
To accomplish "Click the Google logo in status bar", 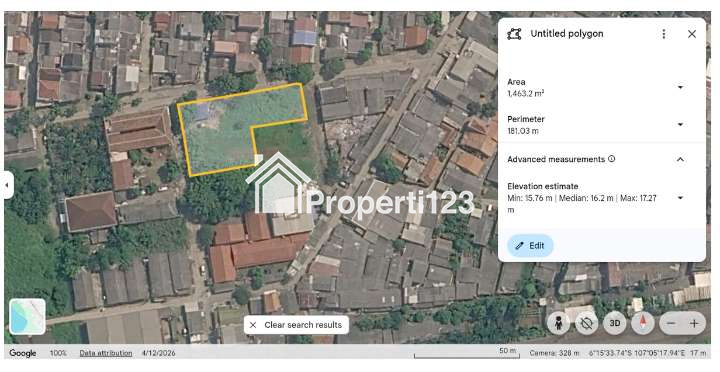I will [x=22, y=353].
